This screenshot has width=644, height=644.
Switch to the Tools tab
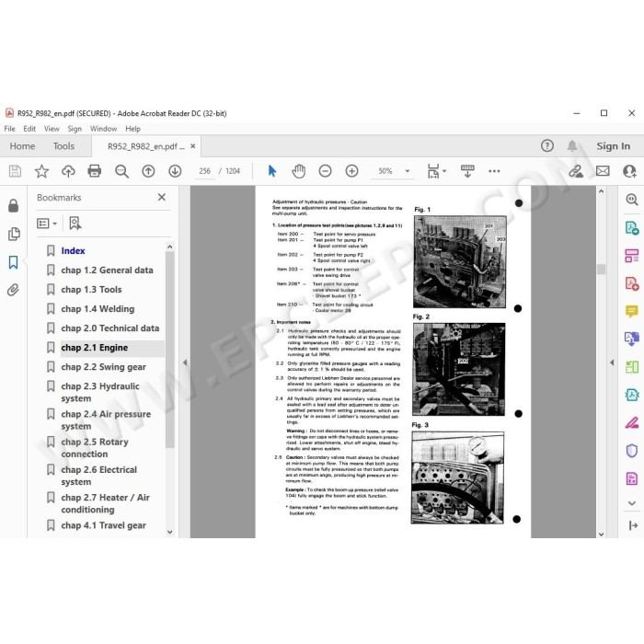coord(63,145)
